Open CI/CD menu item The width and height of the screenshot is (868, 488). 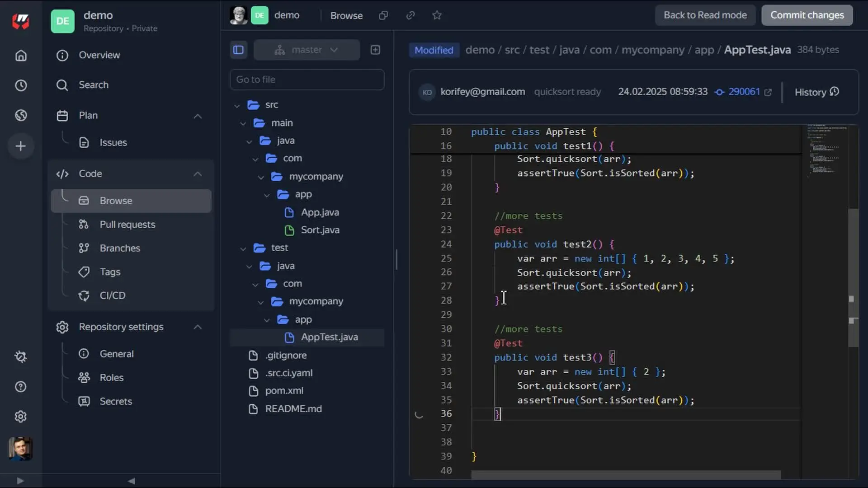112,296
